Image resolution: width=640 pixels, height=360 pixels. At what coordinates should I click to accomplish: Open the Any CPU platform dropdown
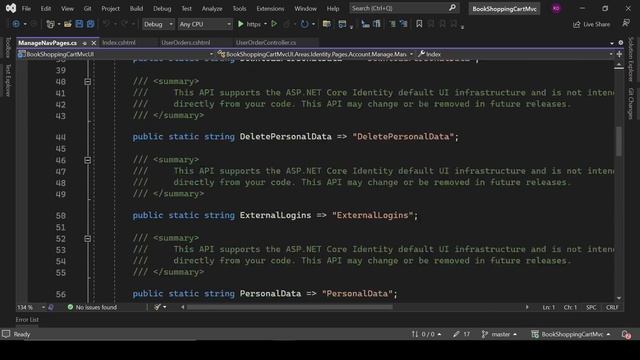205,24
